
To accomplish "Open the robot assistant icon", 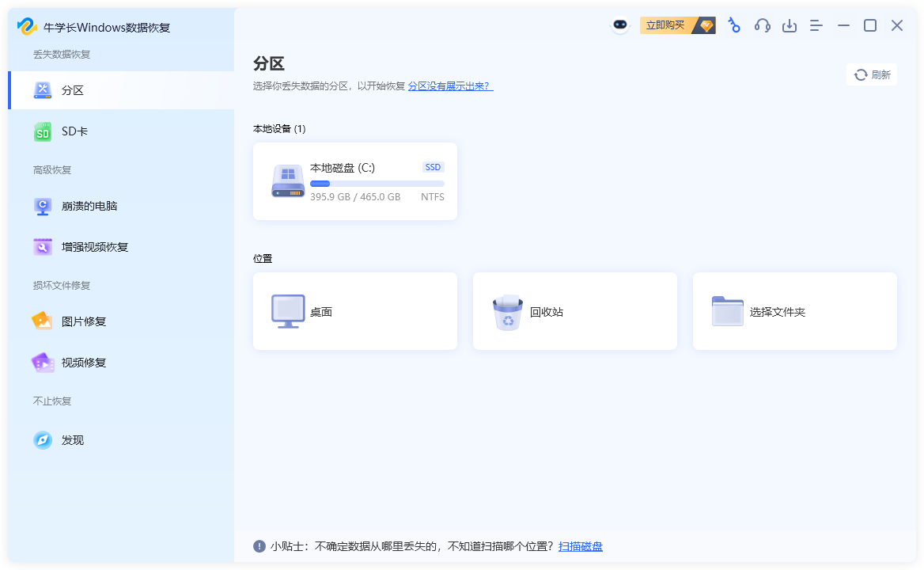I will [x=620, y=25].
